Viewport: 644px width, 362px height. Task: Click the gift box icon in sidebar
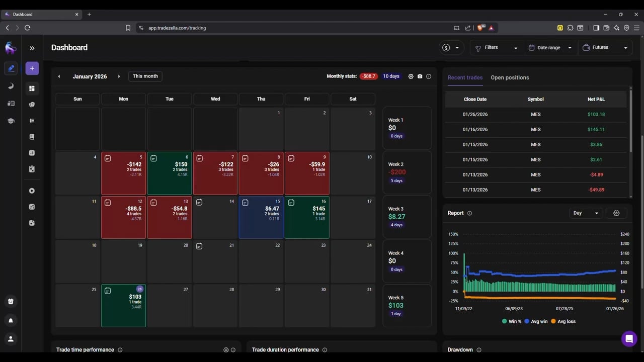11,302
